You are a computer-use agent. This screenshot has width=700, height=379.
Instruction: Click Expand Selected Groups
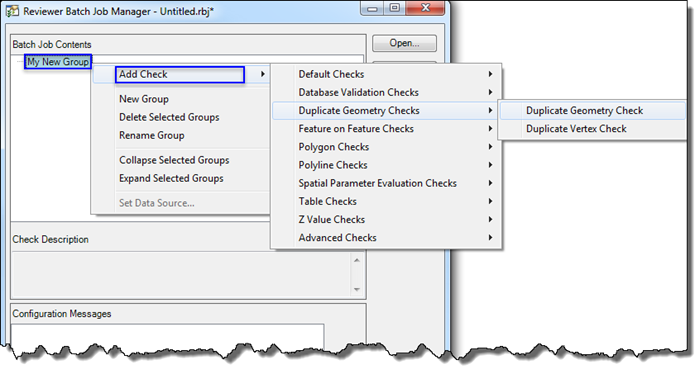coord(171,179)
